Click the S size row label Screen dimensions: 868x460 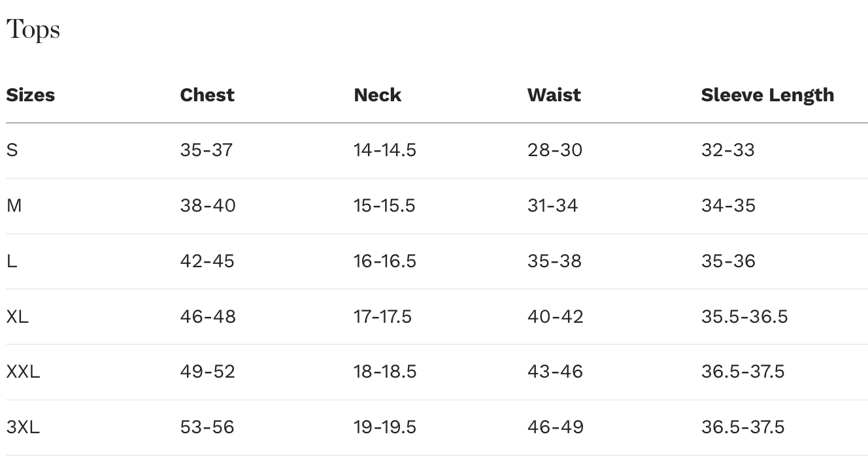12,150
